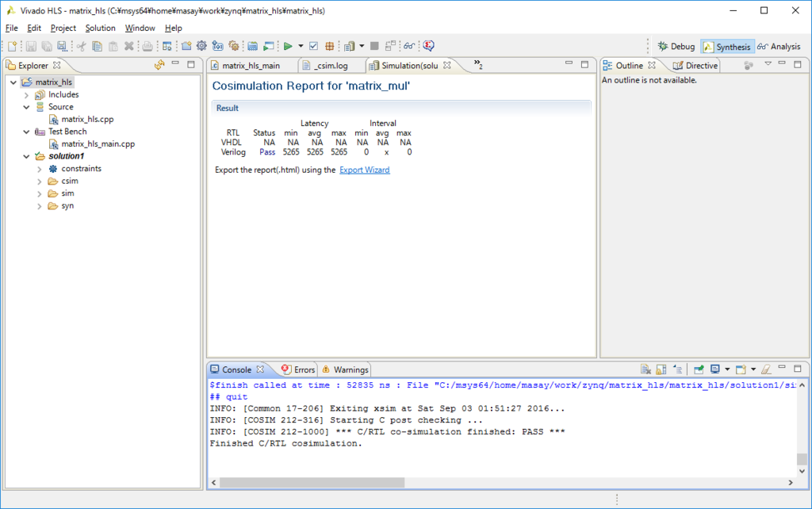Click the Run C Simulation icon
Viewport: 812px width, 509px height.
268,46
